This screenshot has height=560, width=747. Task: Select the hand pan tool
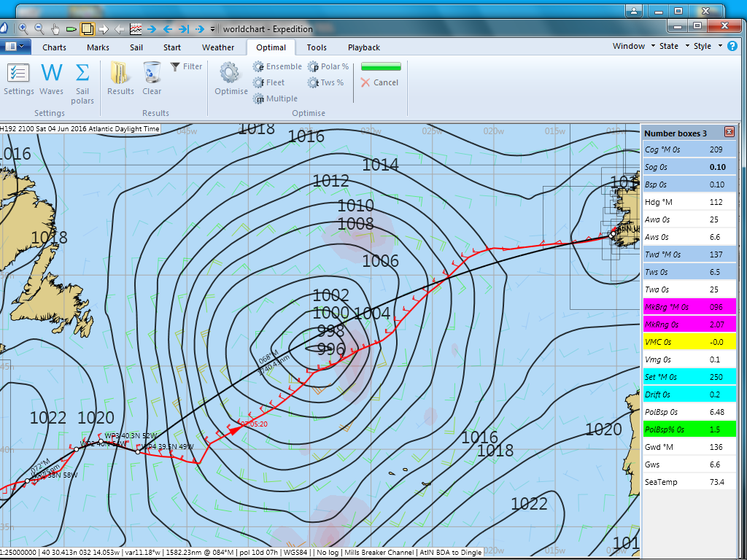(54, 28)
